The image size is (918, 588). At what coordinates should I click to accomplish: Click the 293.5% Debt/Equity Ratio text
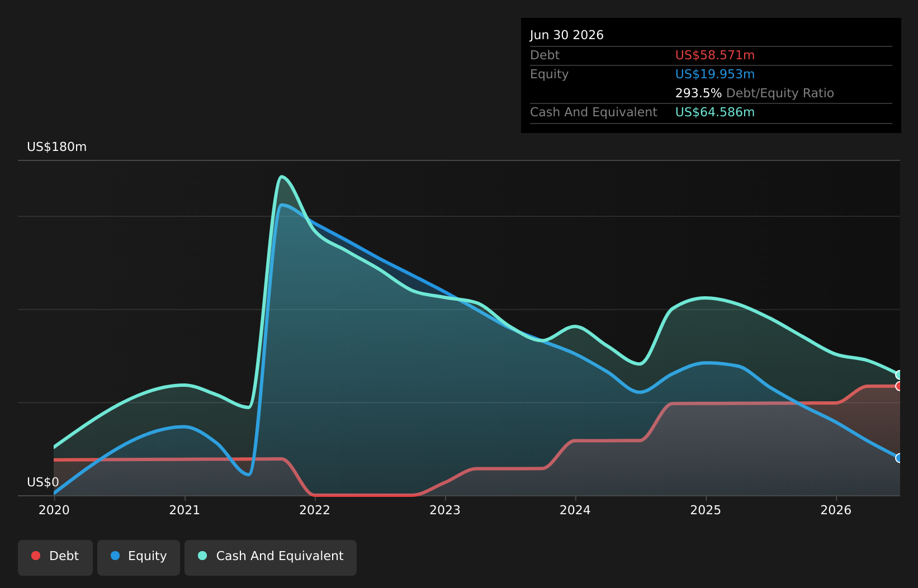pos(755,93)
